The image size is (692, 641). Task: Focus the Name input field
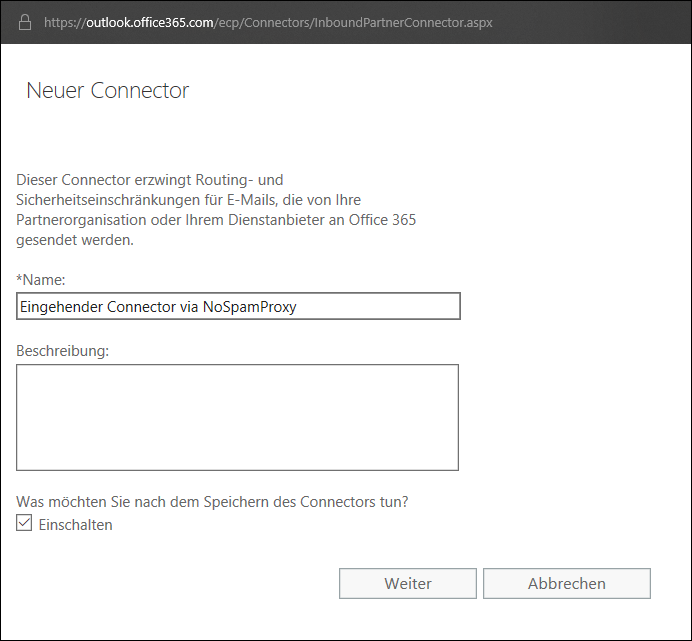238,306
